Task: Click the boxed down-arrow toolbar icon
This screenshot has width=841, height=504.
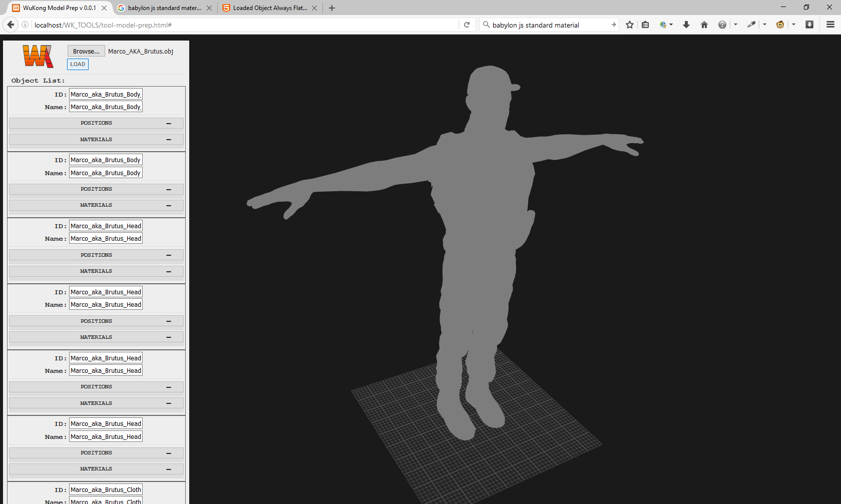Action: [809, 25]
